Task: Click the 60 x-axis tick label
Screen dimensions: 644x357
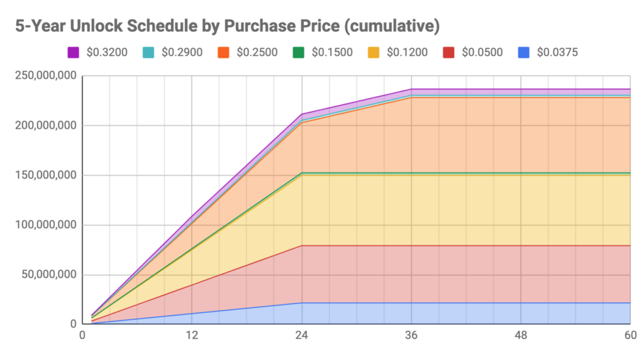Action: [630, 335]
